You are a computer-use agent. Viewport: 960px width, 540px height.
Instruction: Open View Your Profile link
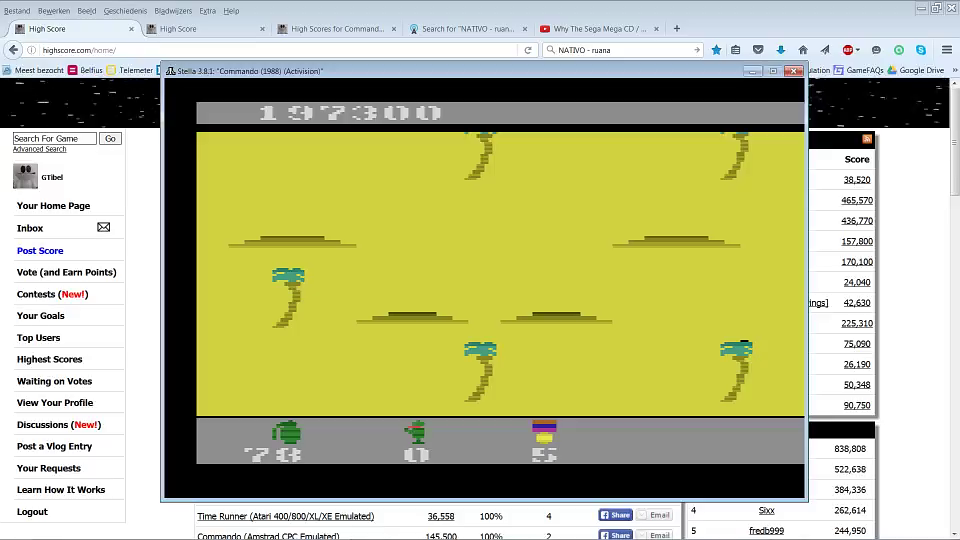(55, 403)
